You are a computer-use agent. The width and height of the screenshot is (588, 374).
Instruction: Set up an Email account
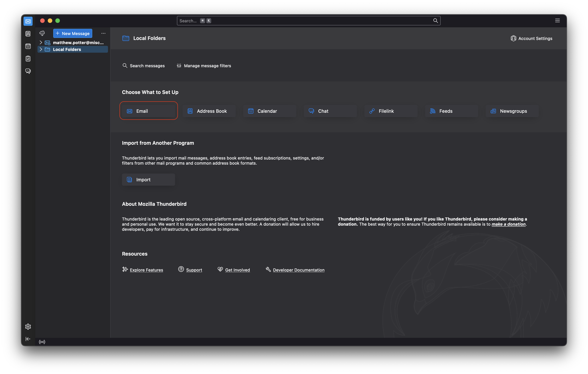pyautogui.click(x=149, y=111)
